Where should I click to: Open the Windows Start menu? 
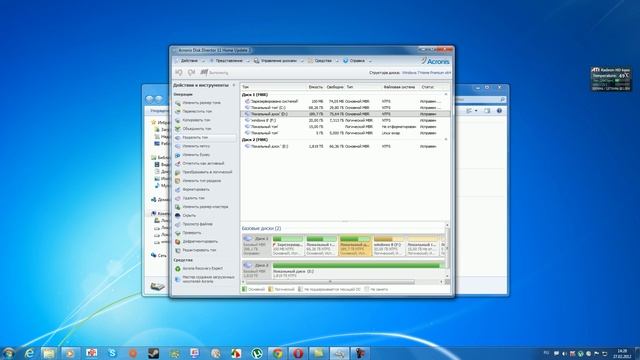[8, 353]
